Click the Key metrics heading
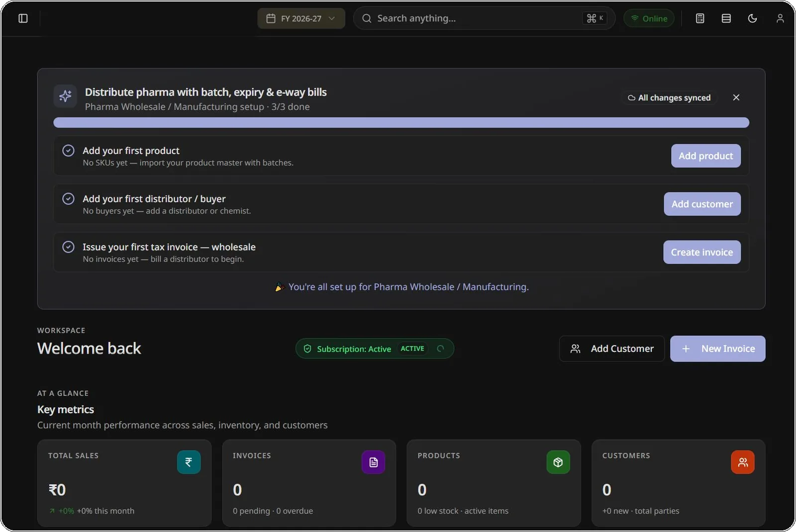Viewport: 796px width, 532px height. (66, 409)
